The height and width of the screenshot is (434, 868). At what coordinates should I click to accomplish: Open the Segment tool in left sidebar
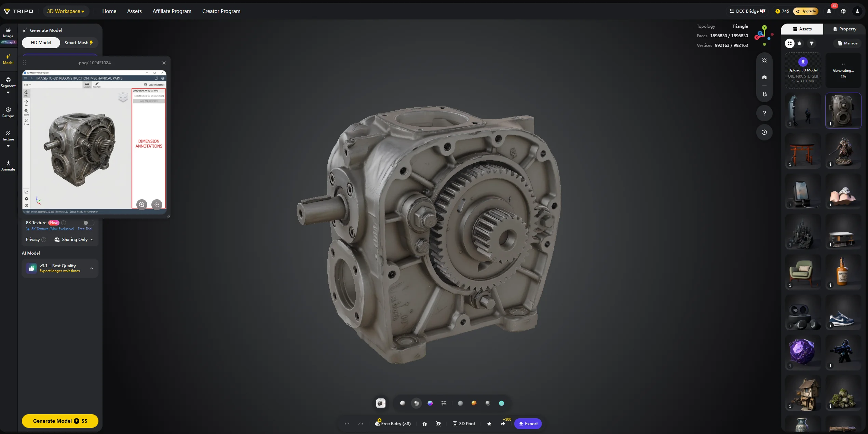8,82
